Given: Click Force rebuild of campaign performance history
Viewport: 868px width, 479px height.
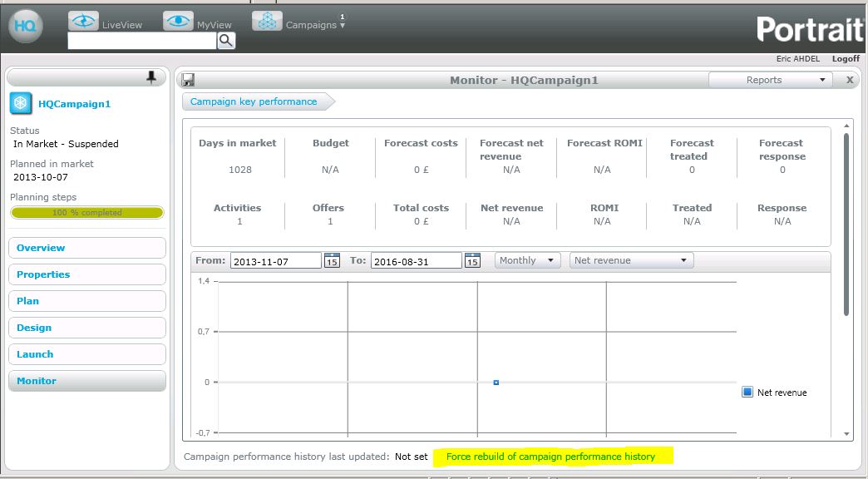Looking at the screenshot, I should [x=550, y=457].
